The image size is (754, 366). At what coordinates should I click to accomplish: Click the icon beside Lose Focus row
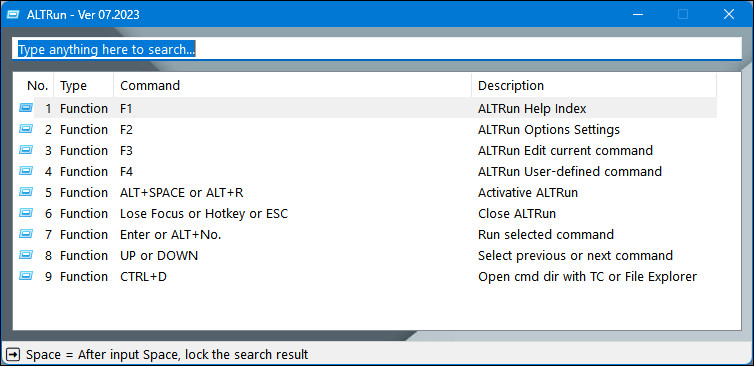coord(25,214)
